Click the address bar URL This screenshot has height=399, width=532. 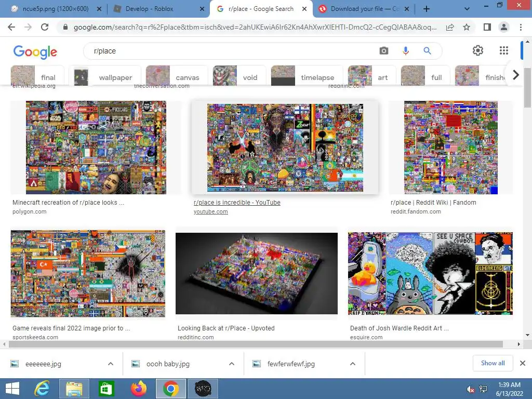coord(255,27)
